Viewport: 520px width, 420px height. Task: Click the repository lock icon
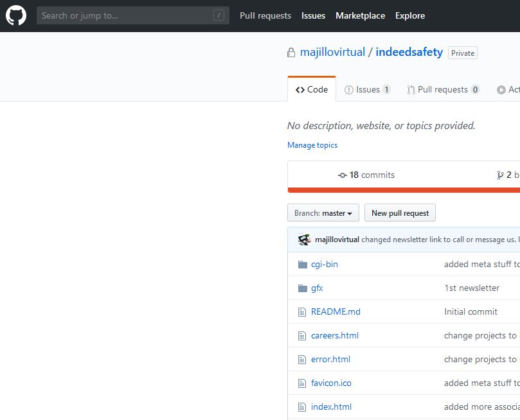[x=291, y=52]
